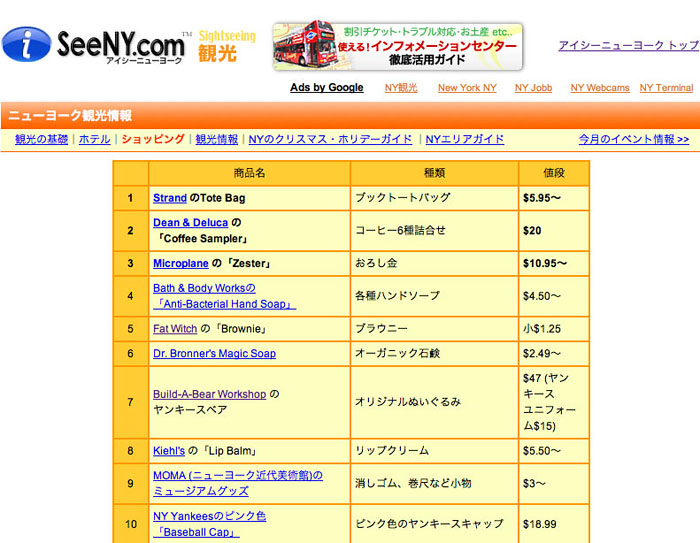Click the $3〜 price cell
Viewport: 700px width, 543px height.
[x=554, y=483]
